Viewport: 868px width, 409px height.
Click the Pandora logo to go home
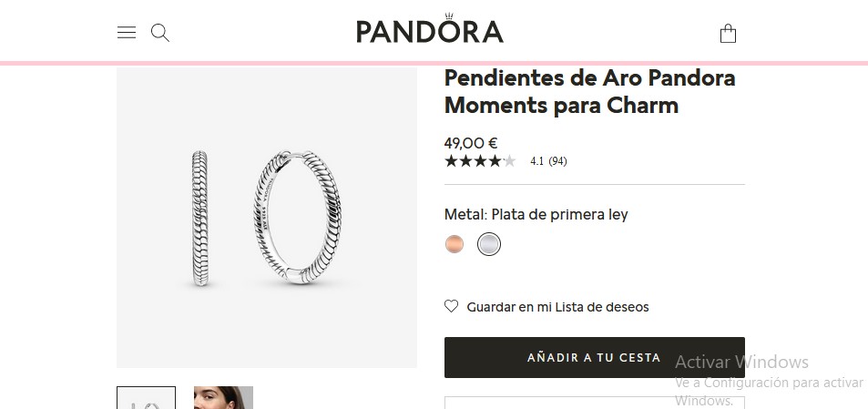[430, 29]
